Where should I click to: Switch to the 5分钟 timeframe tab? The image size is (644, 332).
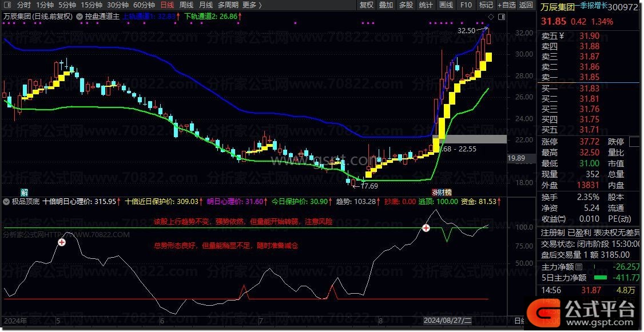(67, 5)
